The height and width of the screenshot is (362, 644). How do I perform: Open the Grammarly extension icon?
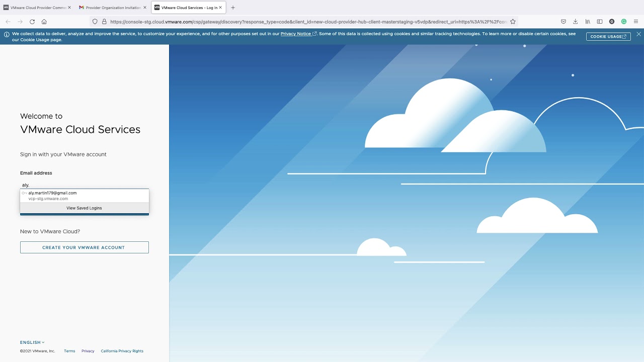point(623,22)
